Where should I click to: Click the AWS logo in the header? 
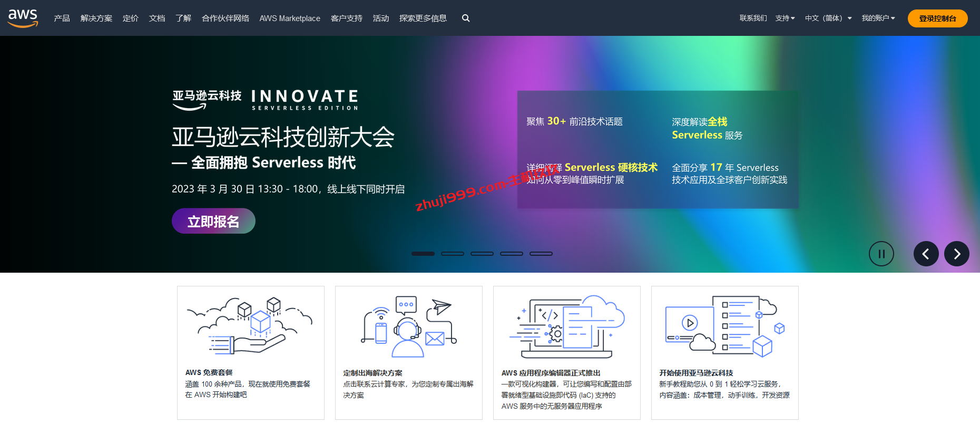23,18
